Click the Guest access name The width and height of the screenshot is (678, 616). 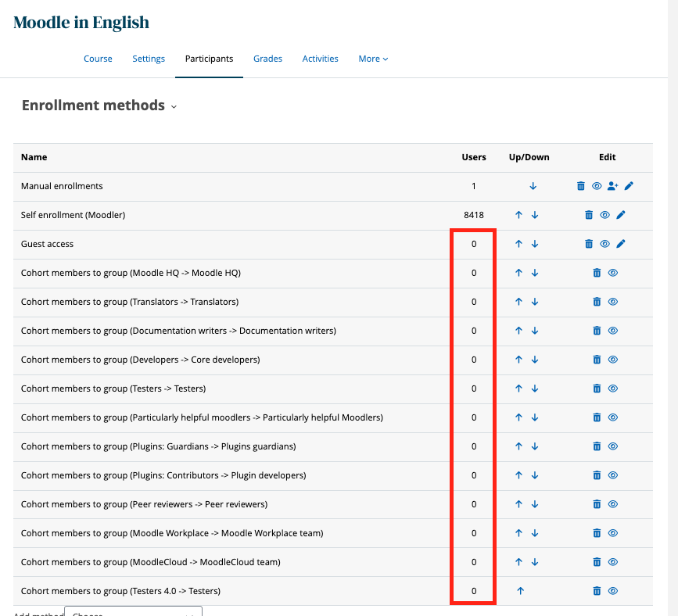pyautogui.click(x=47, y=244)
